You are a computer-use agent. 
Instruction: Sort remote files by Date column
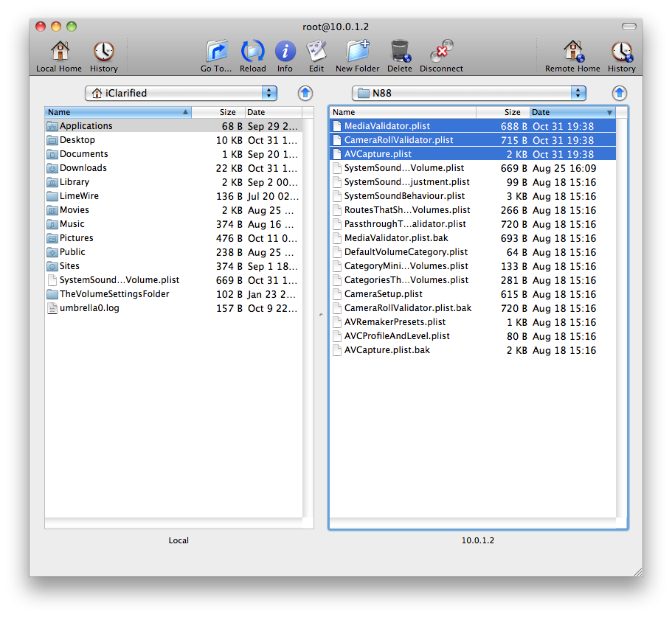tap(572, 112)
